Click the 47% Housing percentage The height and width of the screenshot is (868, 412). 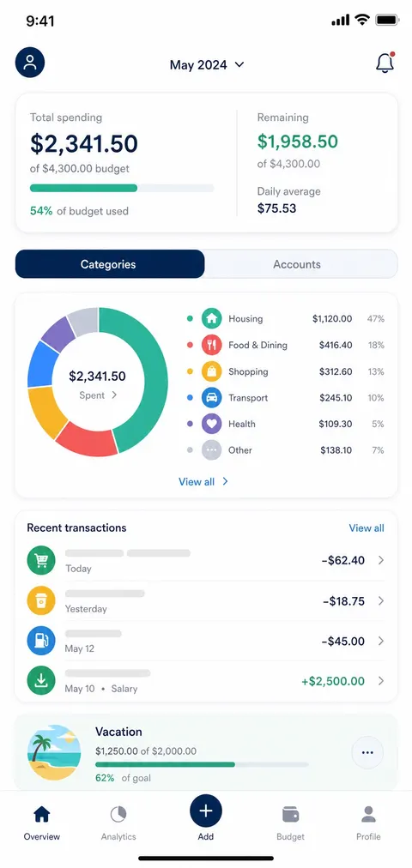tap(375, 319)
